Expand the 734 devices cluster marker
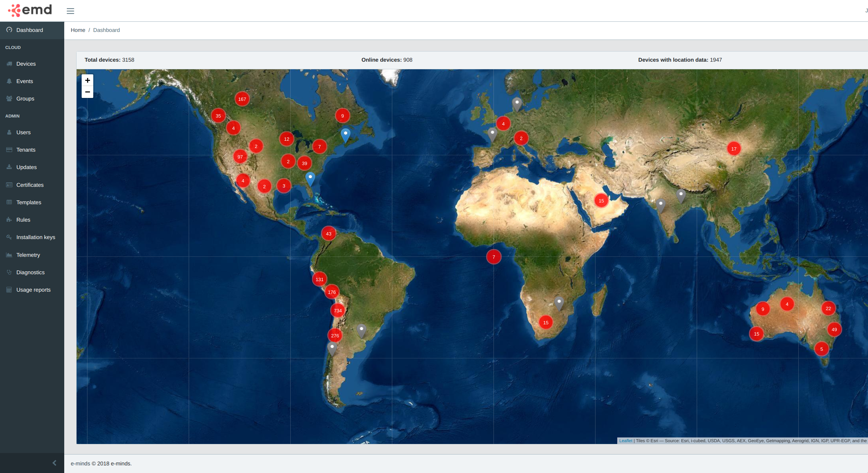This screenshot has height=473, width=868. (x=338, y=310)
